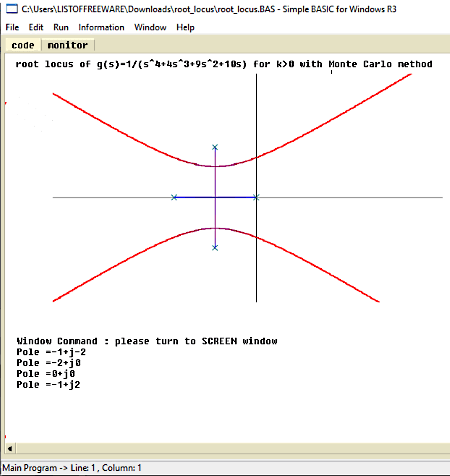Click the origin pole marker at the vertical axis
Screen dimensions: 450x476
tap(256, 197)
